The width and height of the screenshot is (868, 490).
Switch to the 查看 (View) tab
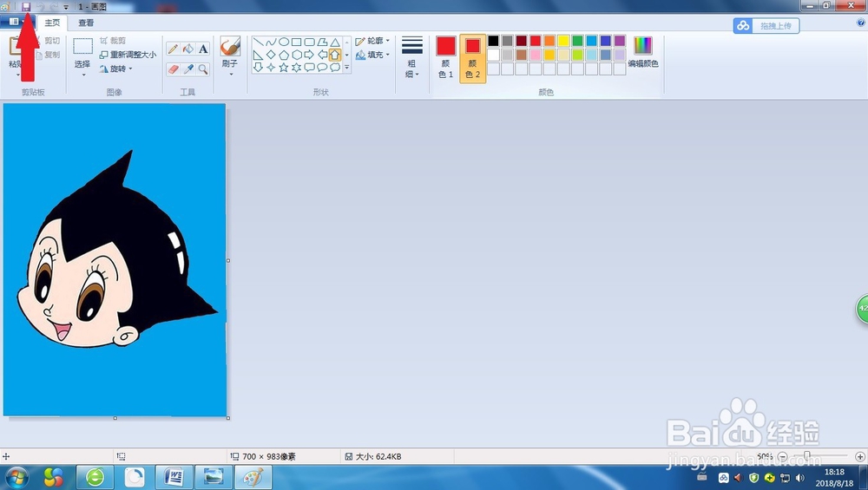point(86,23)
